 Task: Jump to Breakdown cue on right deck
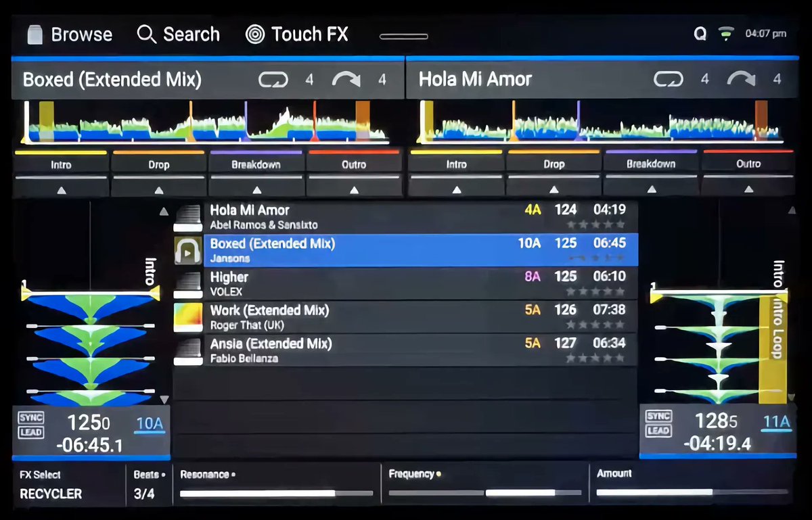[x=651, y=164]
